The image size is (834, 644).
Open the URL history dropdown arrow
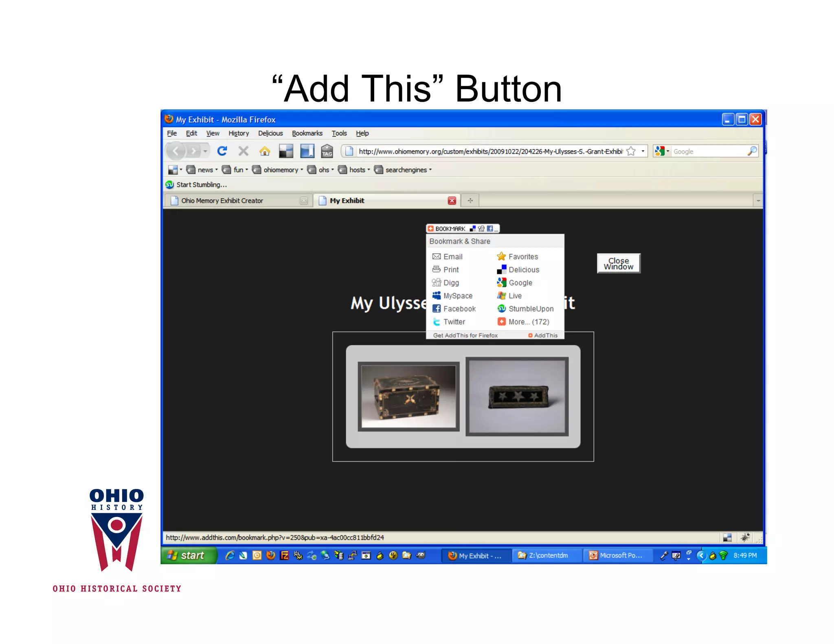[643, 151]
